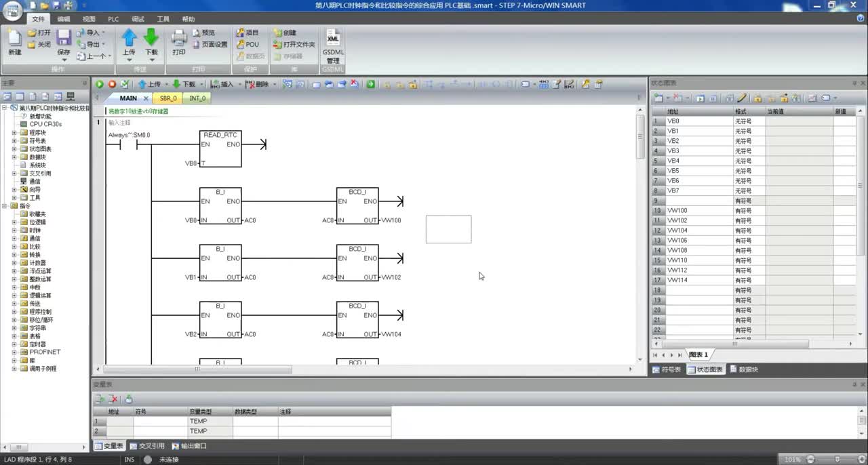Open the 帮助 ribbon tab

[189, 19]
